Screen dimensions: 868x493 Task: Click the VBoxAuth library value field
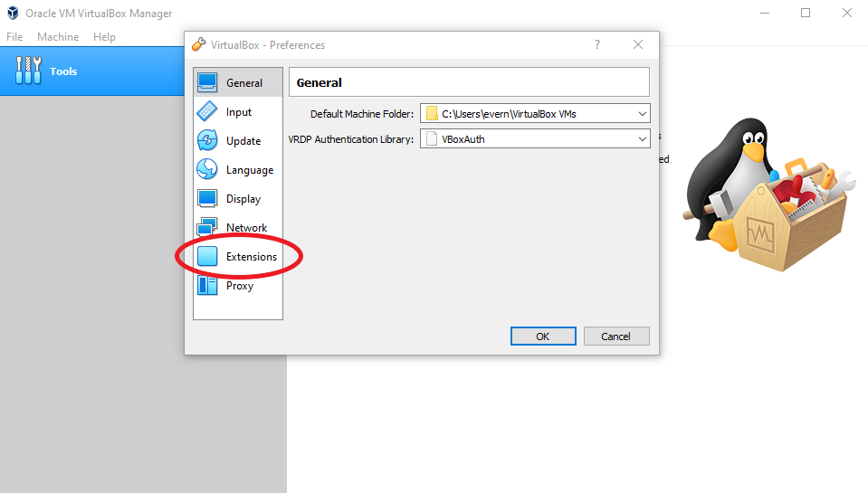[x=535, y=139]
